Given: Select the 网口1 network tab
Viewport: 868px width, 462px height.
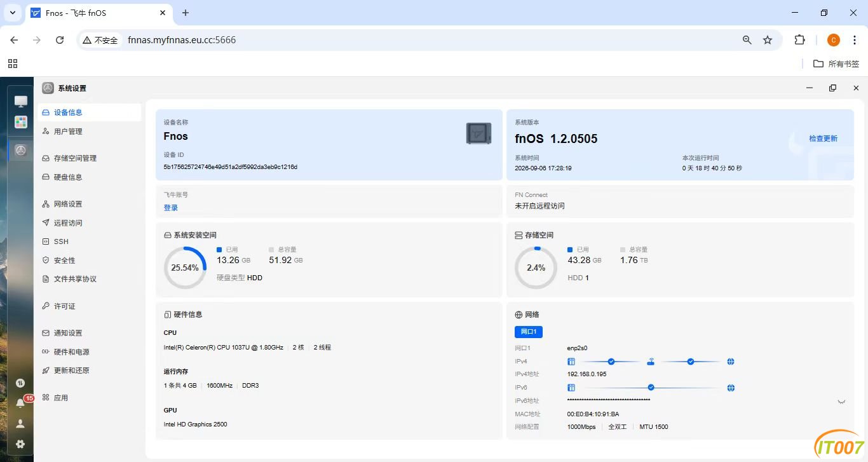Looking at the screenshot, I should [529, 332].
